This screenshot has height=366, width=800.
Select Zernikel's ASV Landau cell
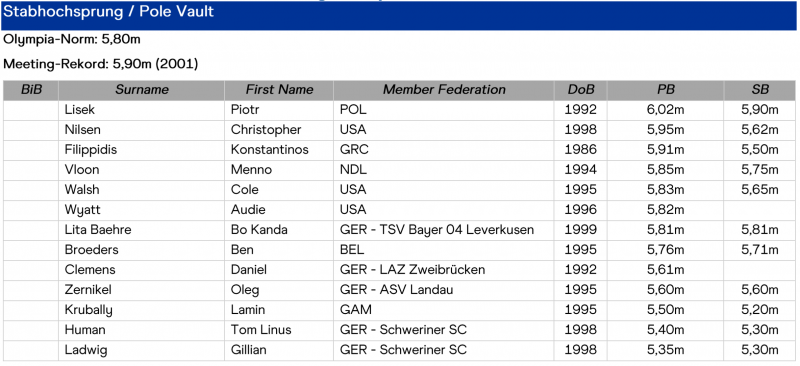pos(444,290)
